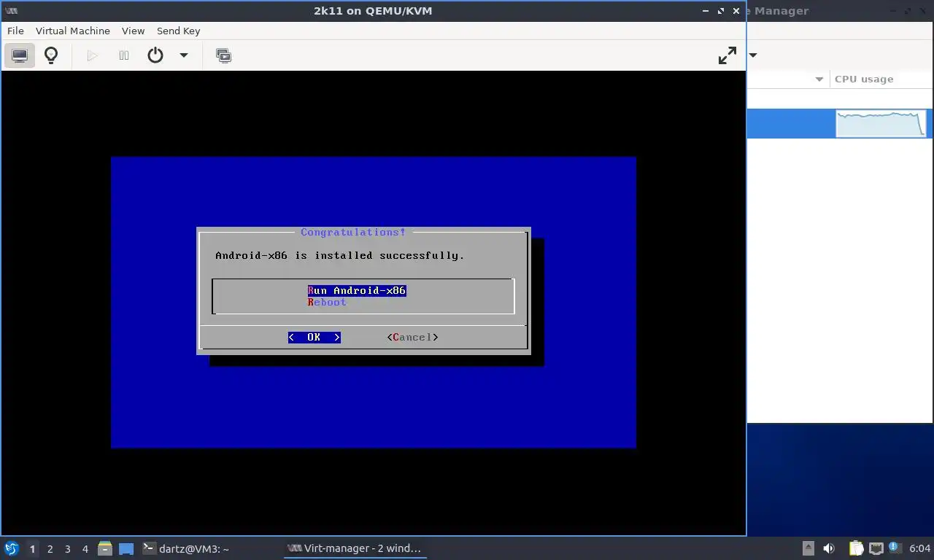
Task: Close the 2k11 on QEMU/KVM window
Action: point(736,11)
